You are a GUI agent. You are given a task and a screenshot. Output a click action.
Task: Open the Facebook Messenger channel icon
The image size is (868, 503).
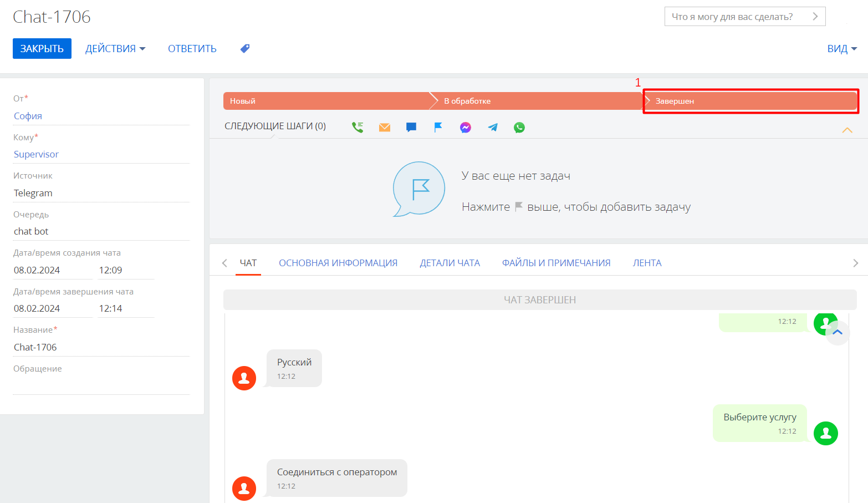click(x=466, y=128)
